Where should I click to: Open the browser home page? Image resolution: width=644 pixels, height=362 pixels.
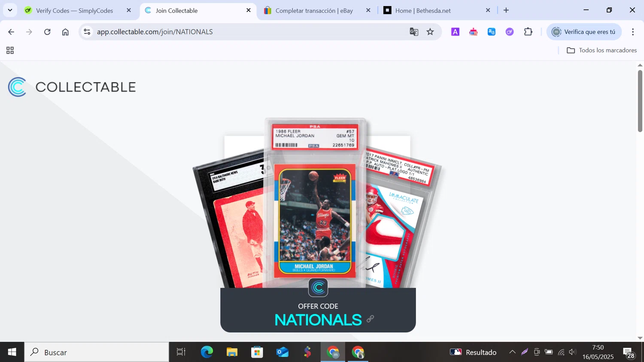(65, 32)
